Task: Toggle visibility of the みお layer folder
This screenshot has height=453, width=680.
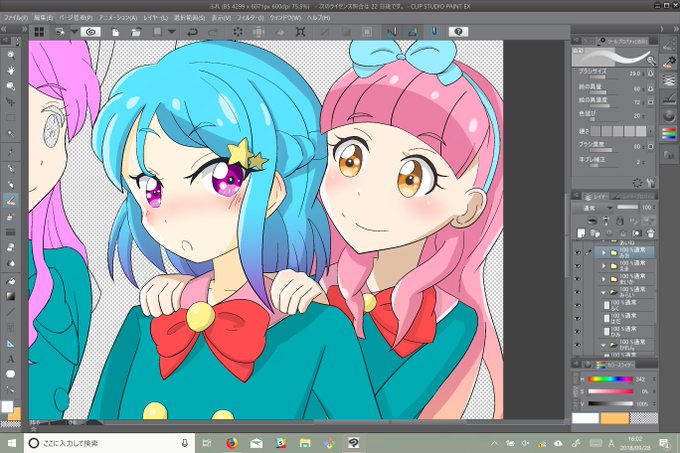Action: (578, 252)
